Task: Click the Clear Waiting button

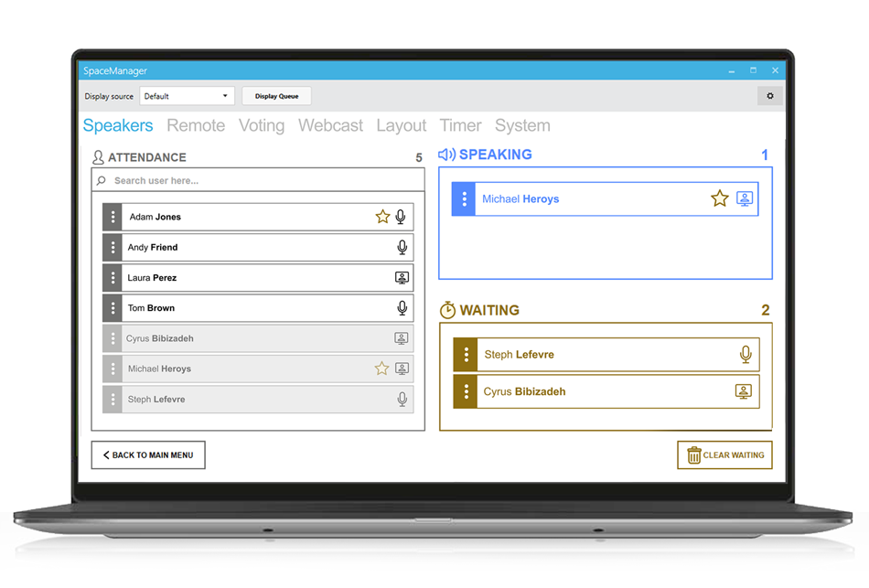Action: coord(724,454)
